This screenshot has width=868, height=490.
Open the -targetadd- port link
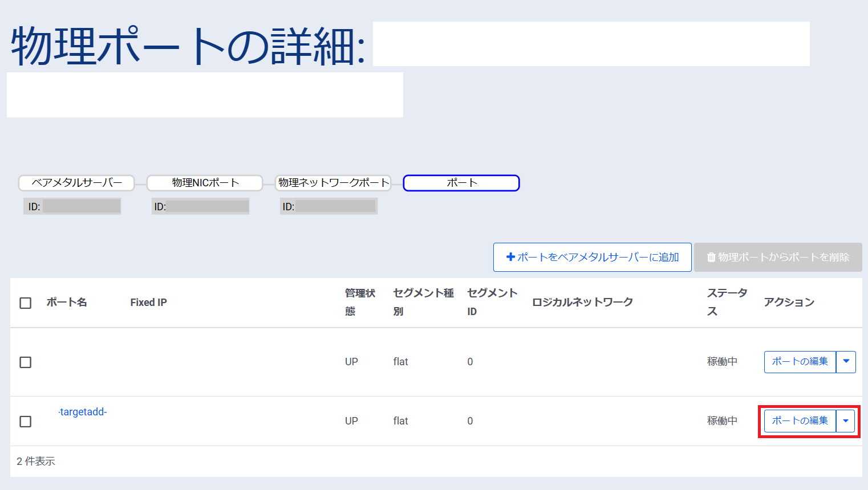[x=82, y=412]
